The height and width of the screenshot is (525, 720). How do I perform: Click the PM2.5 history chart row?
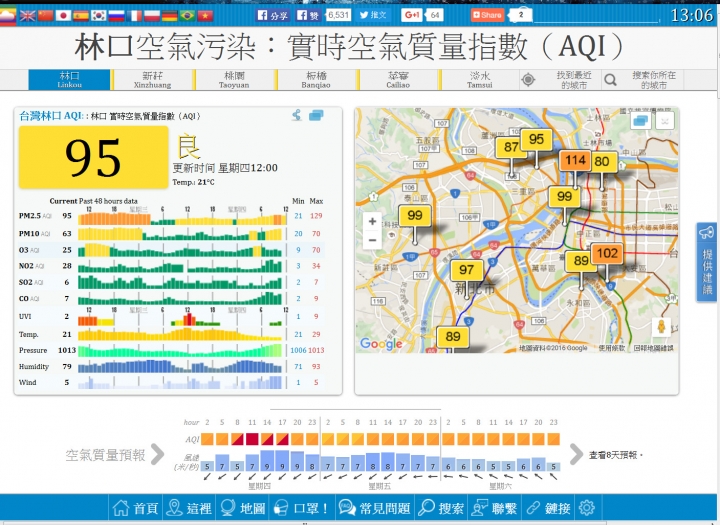pyautogui.click(x=183, y=216)
